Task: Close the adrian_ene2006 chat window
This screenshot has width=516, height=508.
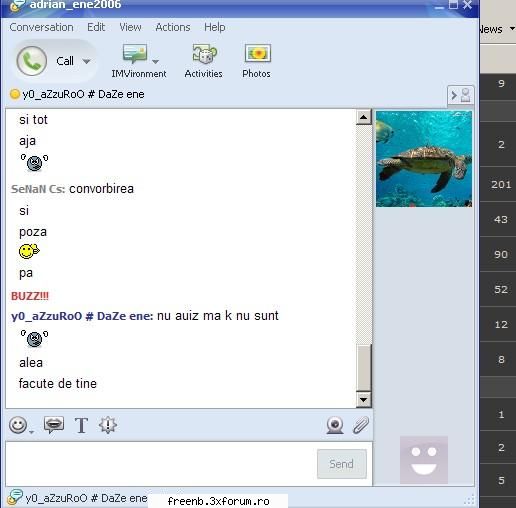Action: [x=468, y=5]
